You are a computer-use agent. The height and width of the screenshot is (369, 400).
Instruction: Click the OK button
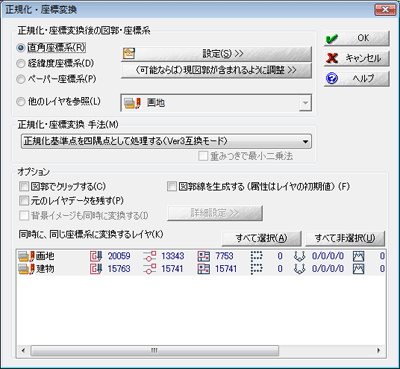(x=357, y=38)
